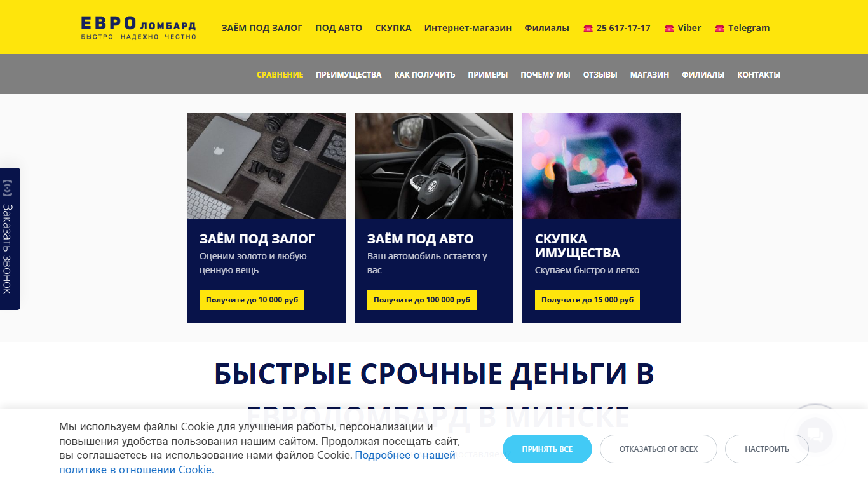Go to ПОД АВТО in the top menu
This screenshot has height=488, width=868.
(339, 28)
